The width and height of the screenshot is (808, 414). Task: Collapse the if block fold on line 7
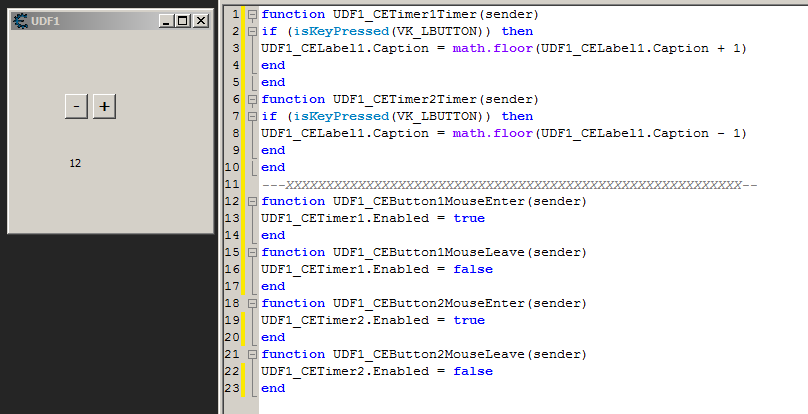(252, 117)
